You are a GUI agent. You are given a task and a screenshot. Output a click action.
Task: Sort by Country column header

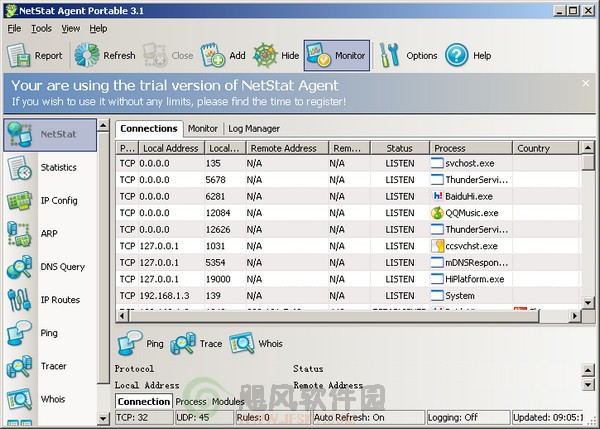click(x=545, y=148)
